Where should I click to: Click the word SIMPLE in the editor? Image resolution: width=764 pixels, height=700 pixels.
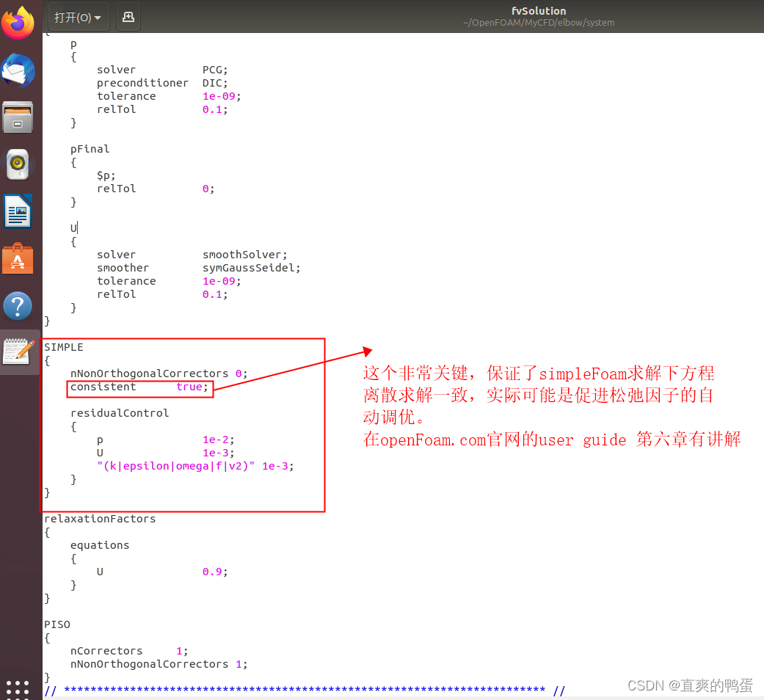[x=63, y=346]
